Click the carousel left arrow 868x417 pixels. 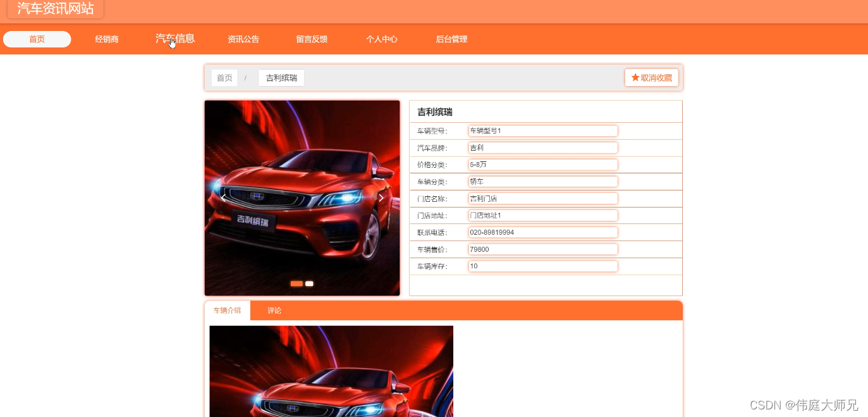(x=223, y=197)
